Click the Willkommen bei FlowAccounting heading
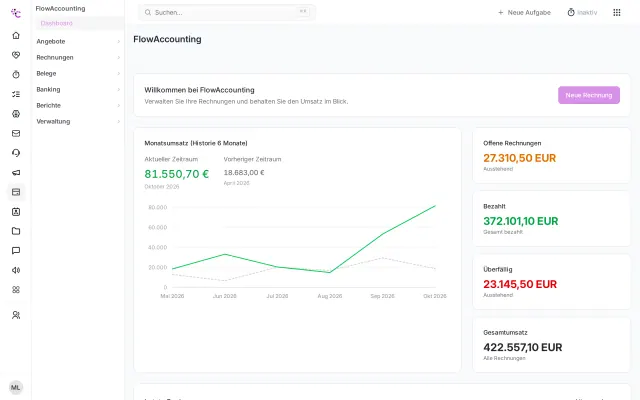 199,90
